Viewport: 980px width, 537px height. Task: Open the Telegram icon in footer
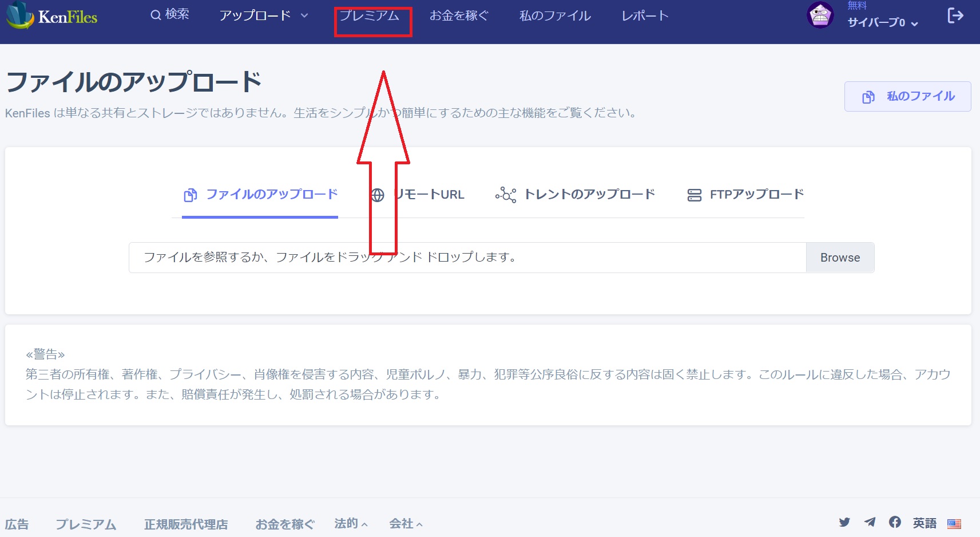point(870,522)
